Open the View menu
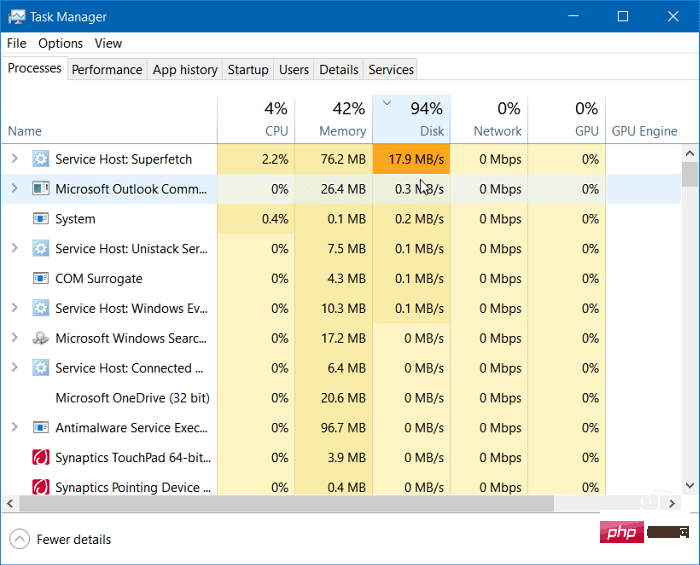 click(108, 43)
